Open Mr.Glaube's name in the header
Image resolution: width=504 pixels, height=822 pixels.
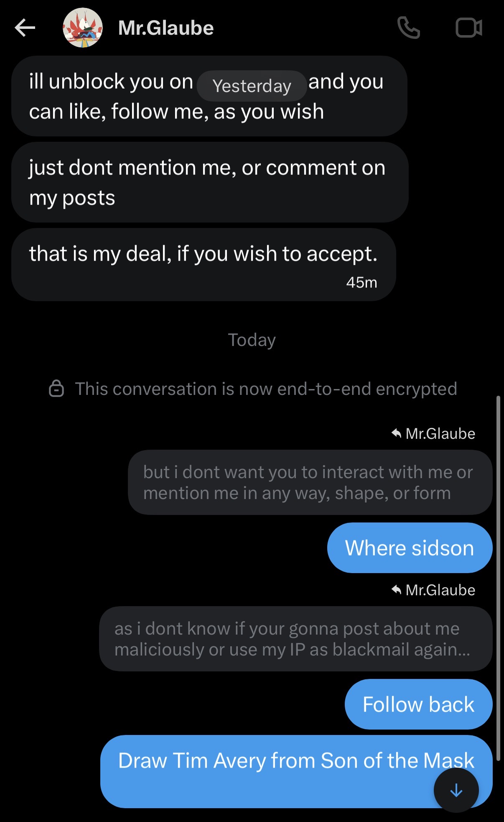click(x=166, y=28)
